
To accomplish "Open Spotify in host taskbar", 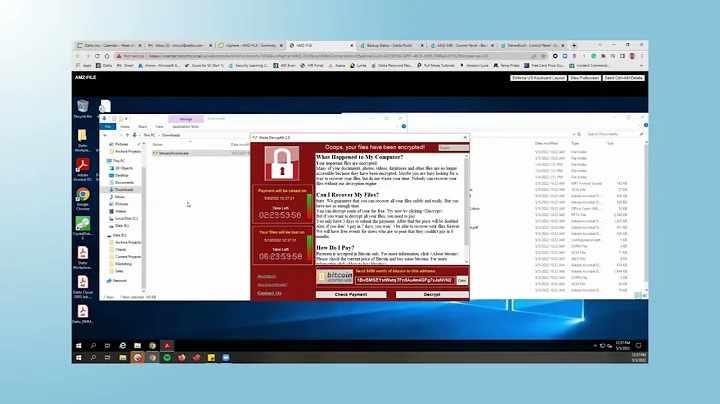I will tap(167, 358).
